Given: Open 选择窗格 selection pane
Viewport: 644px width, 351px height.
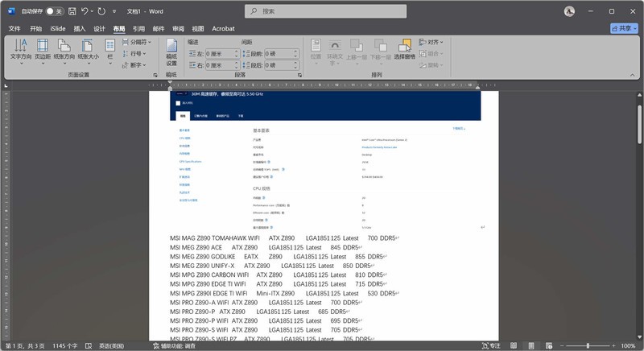Looking at the screenshot, I should pos(405,50).
